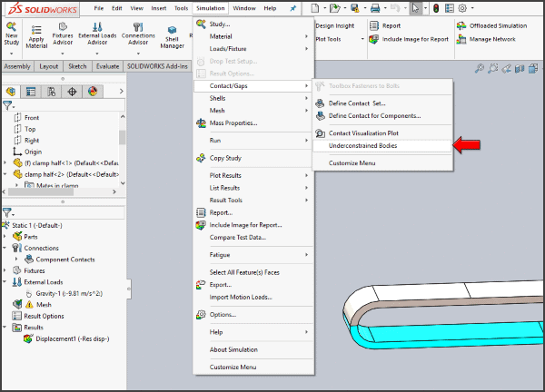Switch to SOLIDWORKS Add-Ins tab
This screenshot has height=392, width=545.
click(x=157, y=66)
